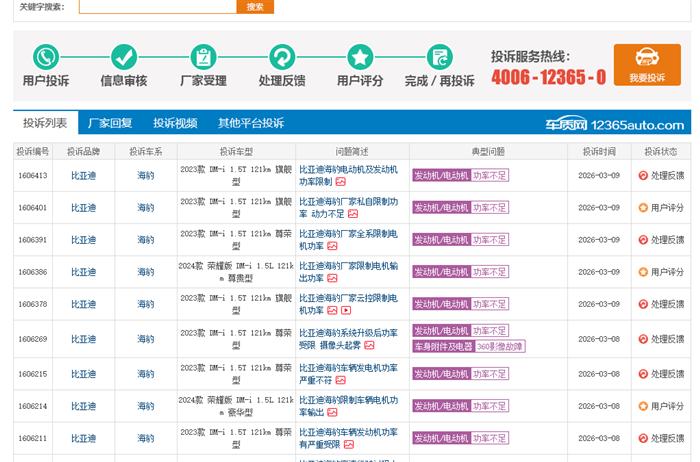Switch to the 厂家回复 tab
The width and height of the screenshot is (700, 462).
[x=110, y=123]
